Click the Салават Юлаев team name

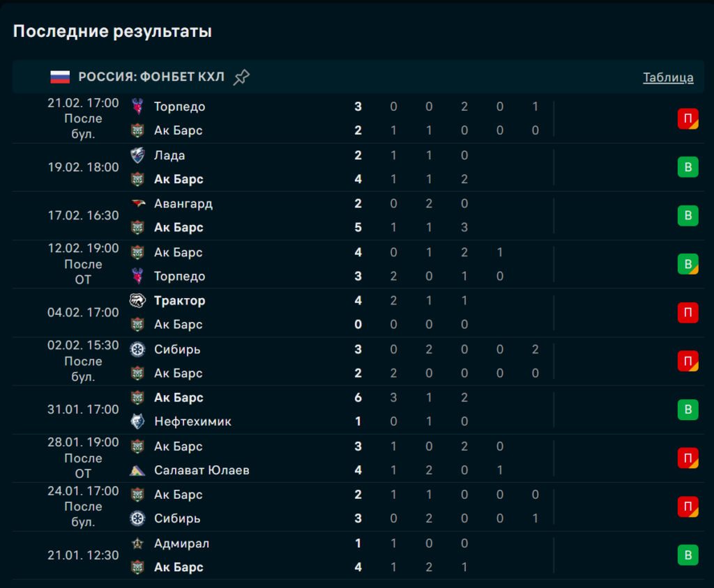(202, 470)
